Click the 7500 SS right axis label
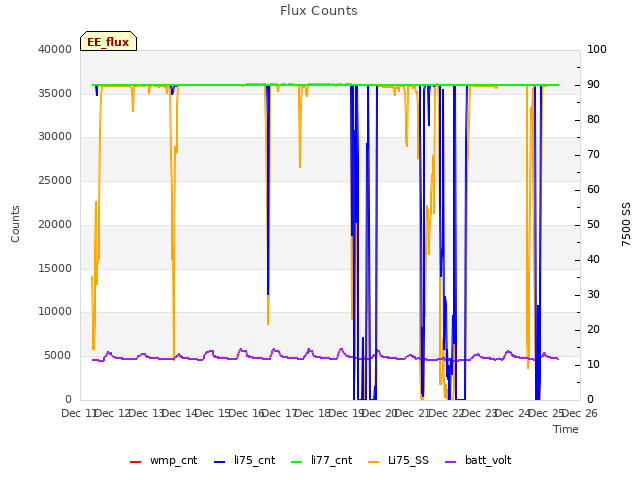The width and height of the screenshot is (640, 480). (x=626, y=224)
